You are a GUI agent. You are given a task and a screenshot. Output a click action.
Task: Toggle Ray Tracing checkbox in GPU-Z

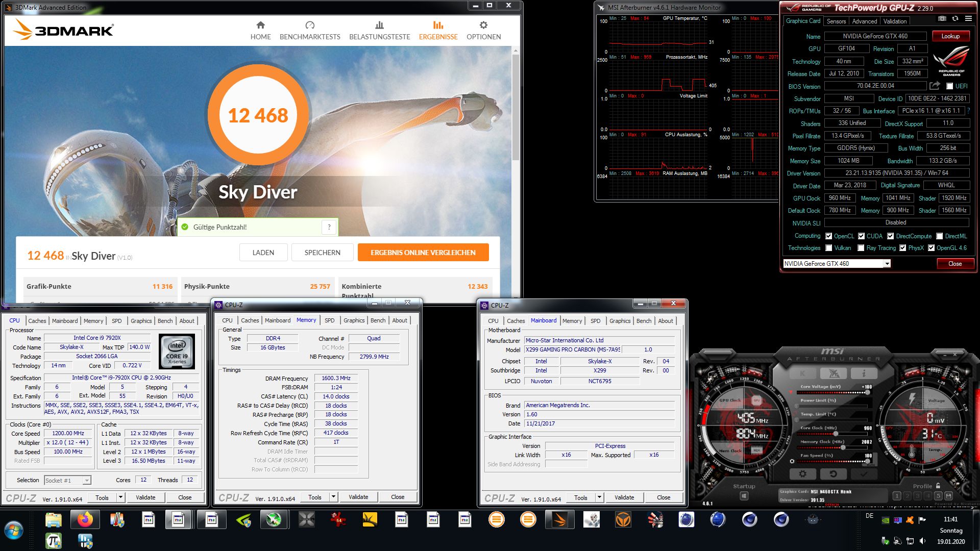861,248
